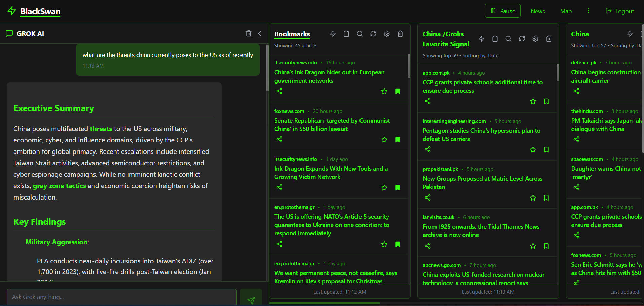Open search in the Bookmarks panel
Image resolution: width=644 pixels, height=306 pixels.
(x=360, y=34)
